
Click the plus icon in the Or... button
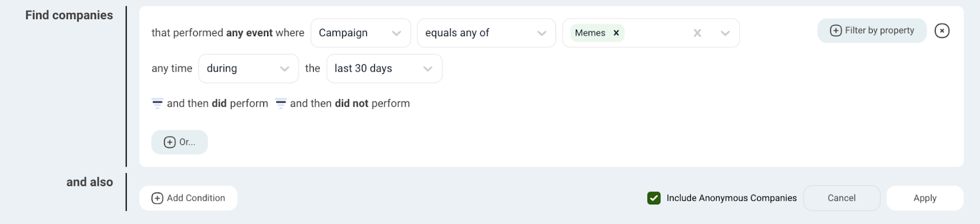(170, 142)
